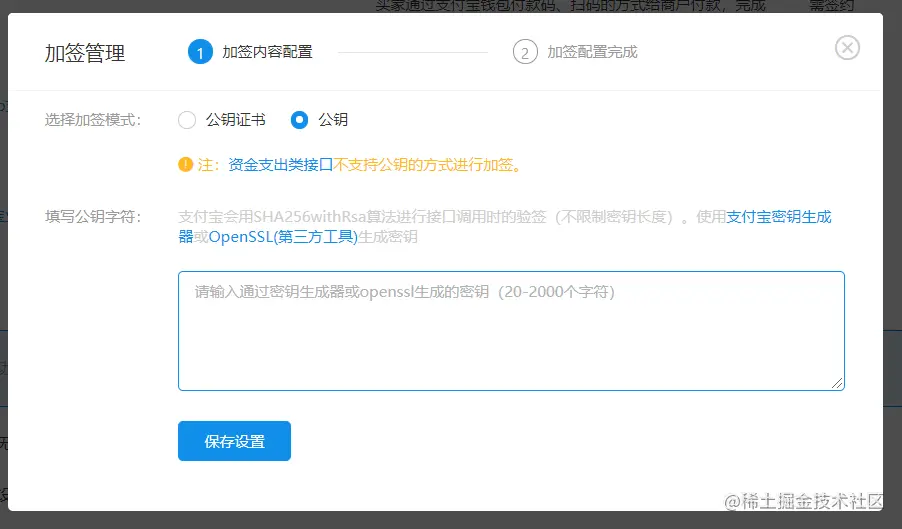Click step 1 加签内容配置 circle
Screen dimensions: 902x529
pos(200,52)
